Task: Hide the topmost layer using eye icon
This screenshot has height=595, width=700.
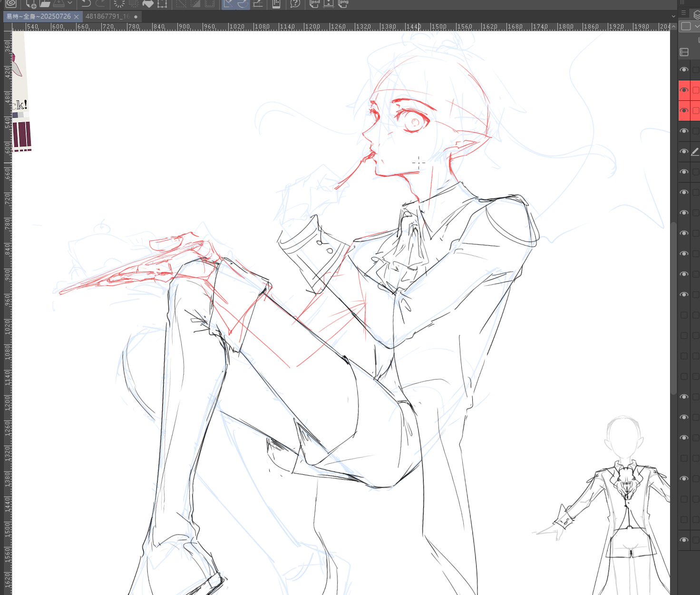Action: (x=684, y=70)
